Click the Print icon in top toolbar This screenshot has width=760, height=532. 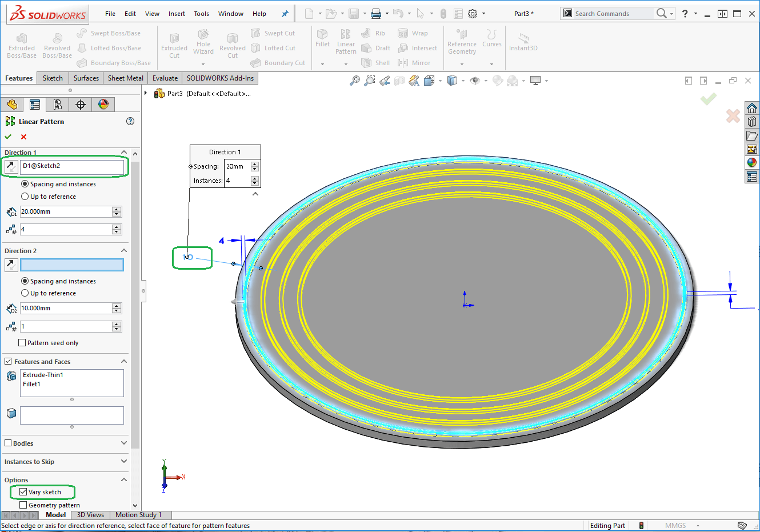tap(376, 14)
